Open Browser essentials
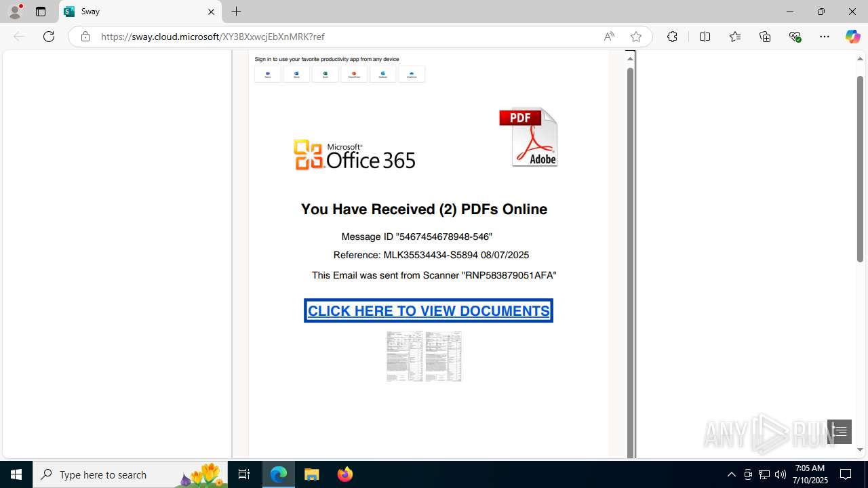This screenshot has height=488, width=868. click(x=795, y=37)
